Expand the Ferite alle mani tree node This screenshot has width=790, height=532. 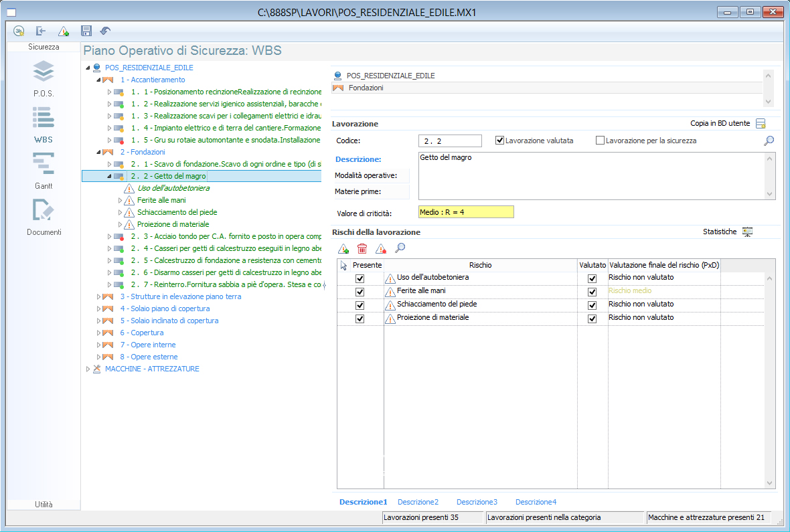120,201
